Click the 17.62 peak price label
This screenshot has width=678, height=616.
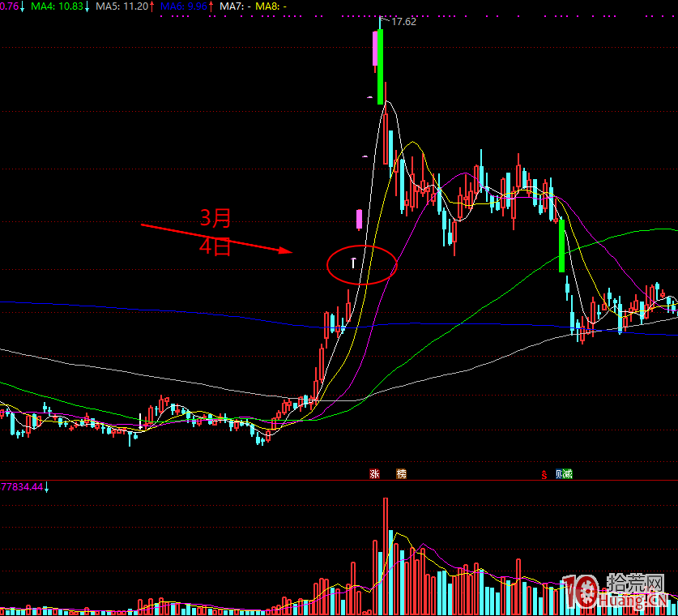pyautogui.click(x=403, y=22)
